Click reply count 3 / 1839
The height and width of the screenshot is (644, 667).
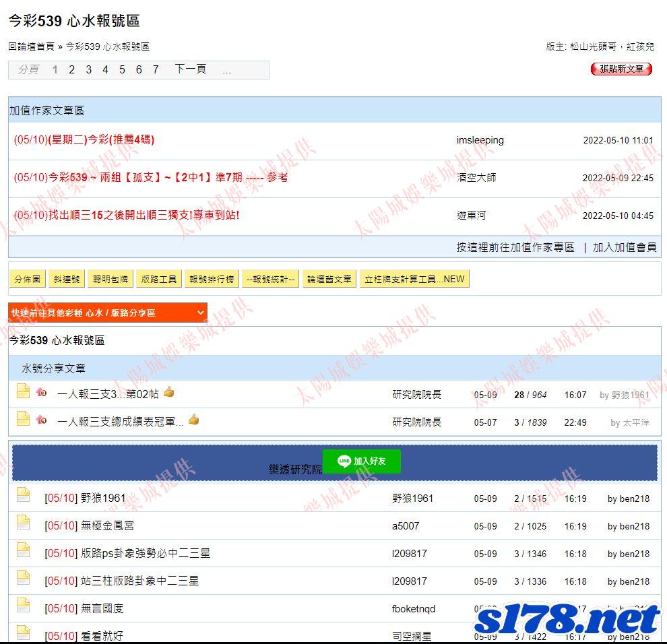530,422
